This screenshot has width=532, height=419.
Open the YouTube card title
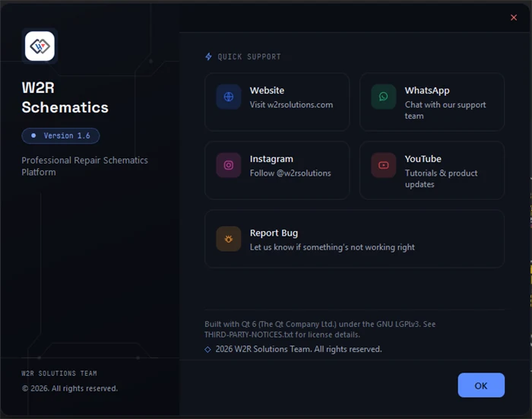(423, 159)
